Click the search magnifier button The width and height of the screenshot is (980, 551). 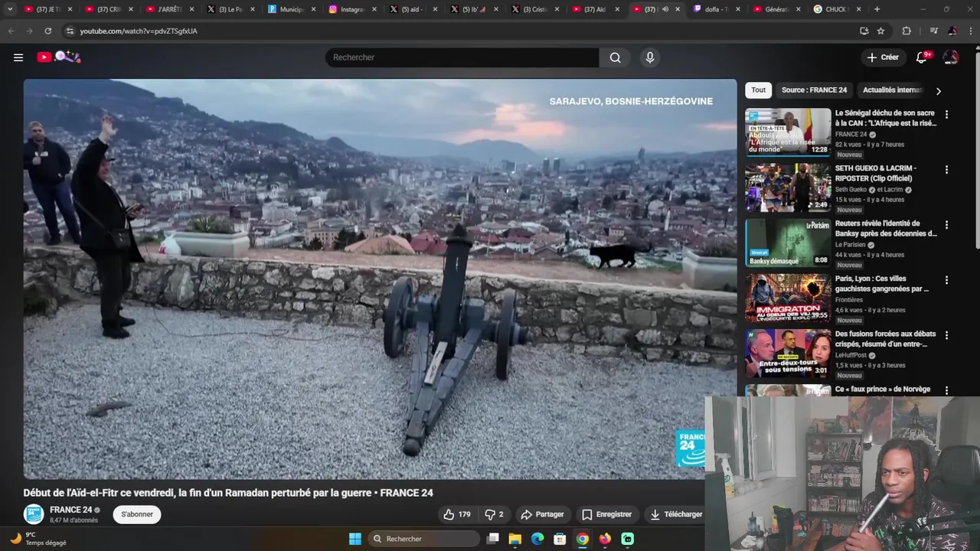coord(615,57)
